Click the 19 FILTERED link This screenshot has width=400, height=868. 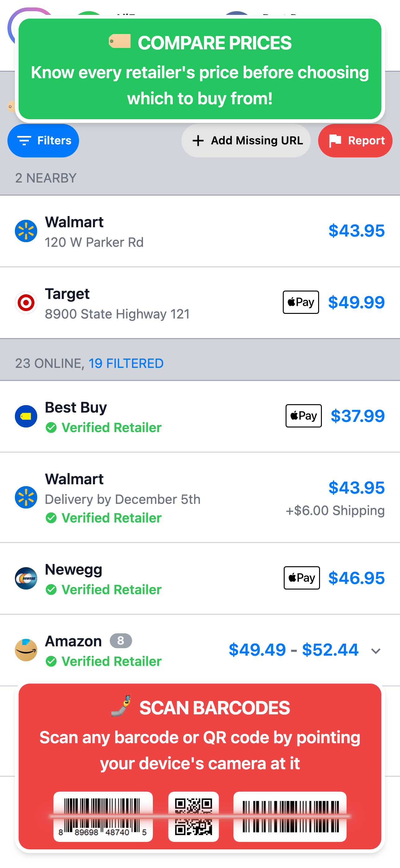click(126, 363)
